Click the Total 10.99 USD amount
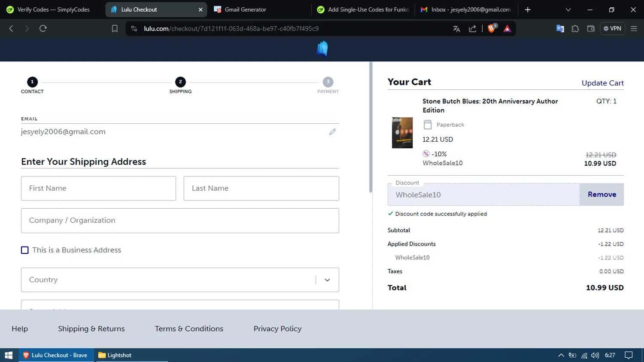Screen dimensions: 644x362 pyautogui.click(x=605, y=288)
